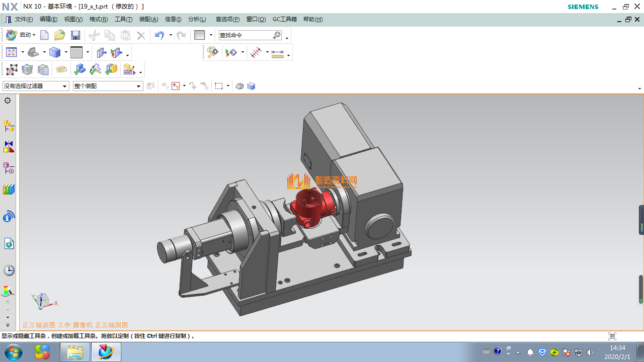
Task: Open File Explorer from the Windows taskbar
Action: click(x=75, y=352)
